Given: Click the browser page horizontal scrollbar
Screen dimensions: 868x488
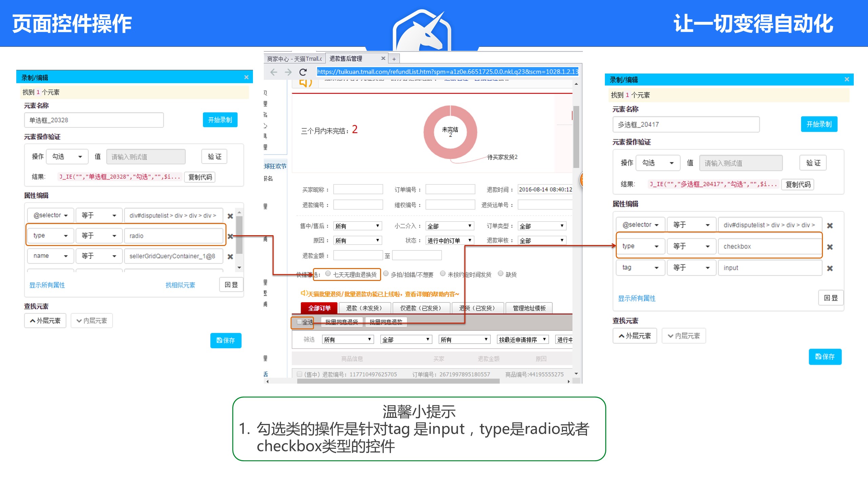Looking at the screenshot, I should 398,381.
